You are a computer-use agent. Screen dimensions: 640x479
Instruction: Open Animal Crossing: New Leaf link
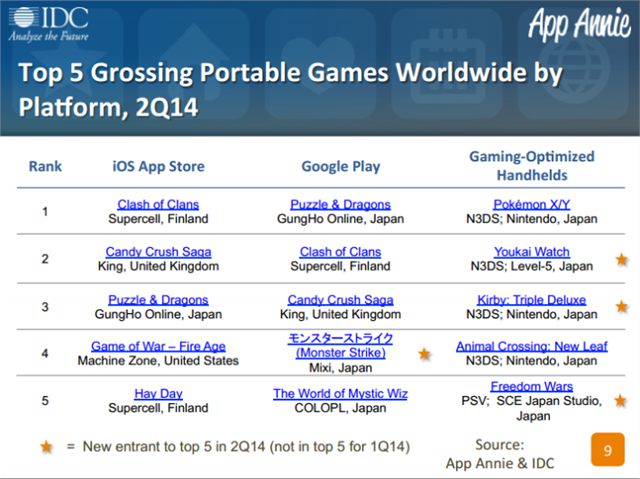click(531, 346)
